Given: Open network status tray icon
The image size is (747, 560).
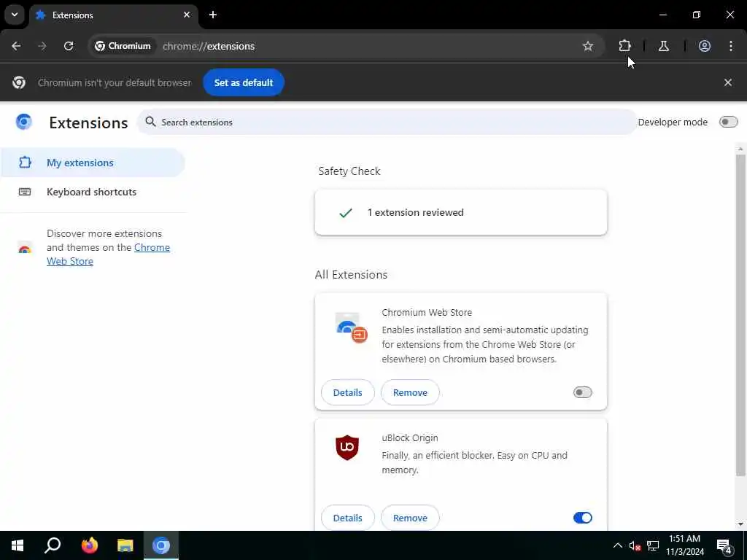Looking at the screenshot, I should pyautogui.click(x=653, y=545).
